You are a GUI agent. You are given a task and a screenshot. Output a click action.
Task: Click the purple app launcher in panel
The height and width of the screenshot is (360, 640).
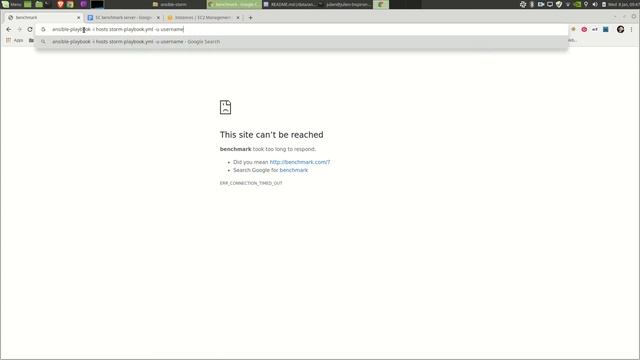click(84, 4)
